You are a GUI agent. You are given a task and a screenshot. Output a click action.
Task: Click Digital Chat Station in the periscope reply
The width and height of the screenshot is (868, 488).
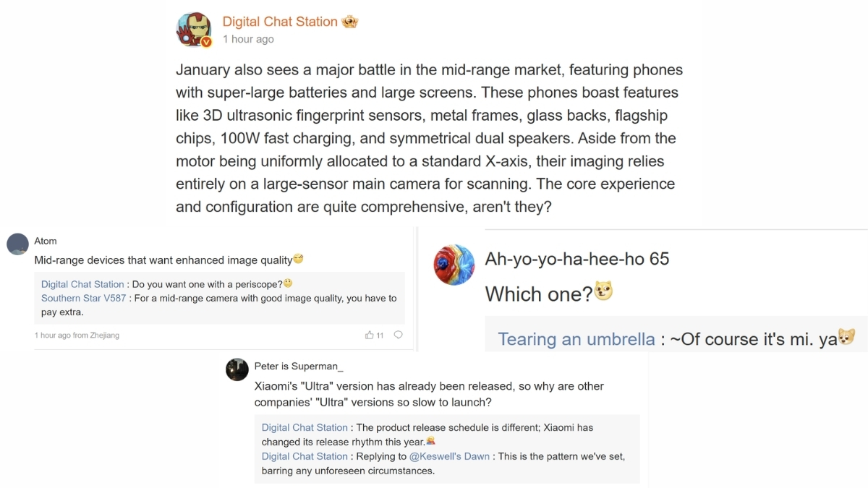pos(82,284)
